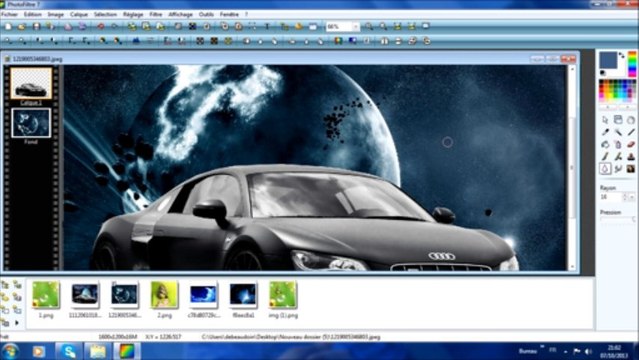Open File Explorer from the taskbar
The height and width of the screenshot is (360, 639).
pos(98,351)
